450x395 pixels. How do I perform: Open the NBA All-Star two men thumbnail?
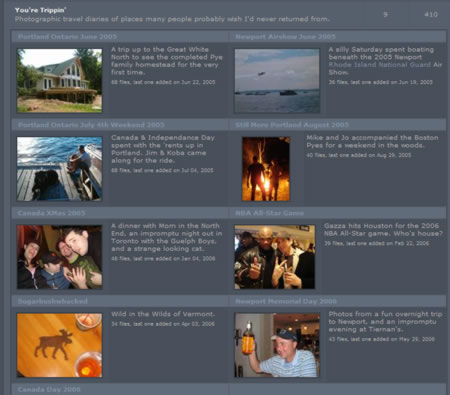(x=275, y=257)
